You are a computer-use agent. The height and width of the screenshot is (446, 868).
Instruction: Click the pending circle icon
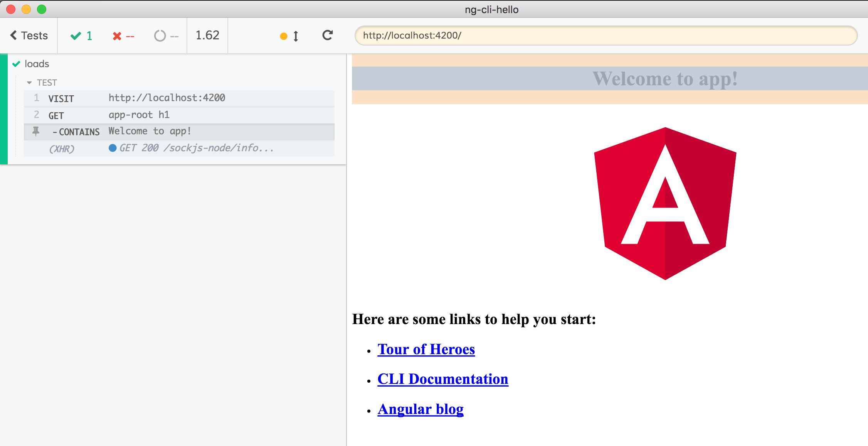click(x=160, y=36)
